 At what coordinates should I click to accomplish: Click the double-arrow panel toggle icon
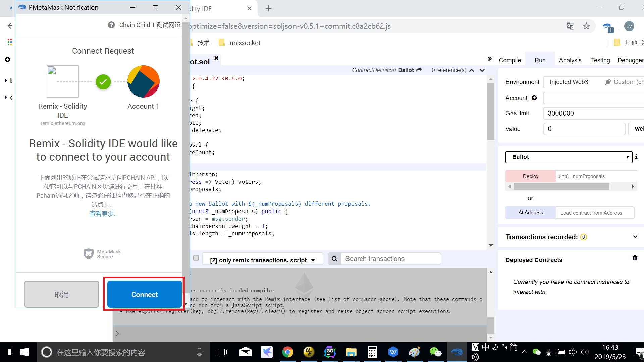point(490,59)
